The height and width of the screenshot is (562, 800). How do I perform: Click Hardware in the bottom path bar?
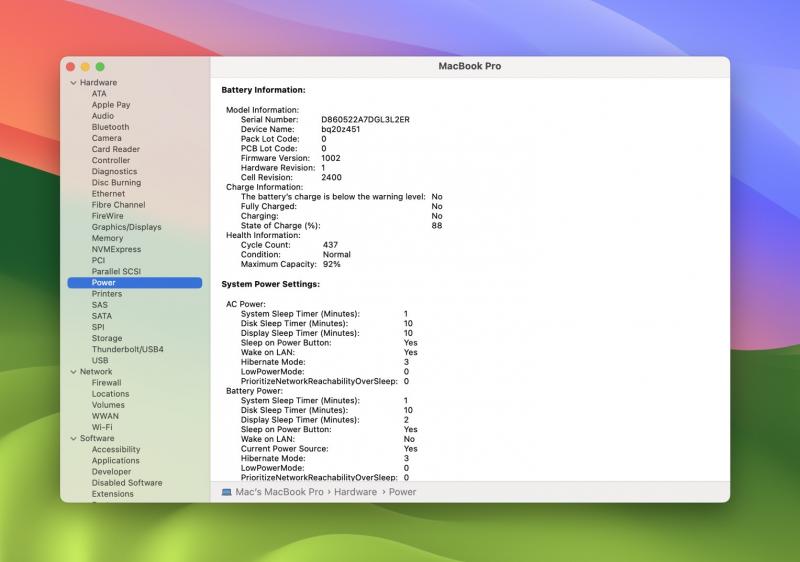355,492
